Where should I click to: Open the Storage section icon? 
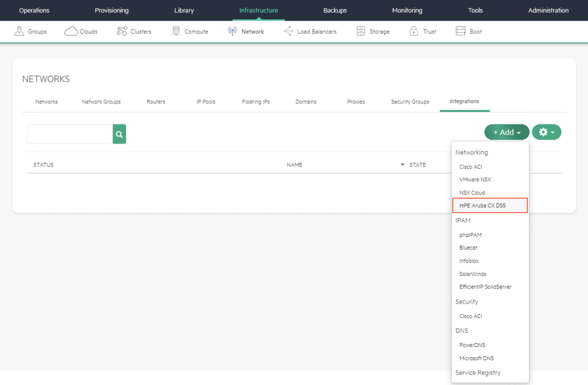click(x=361, y=32)
